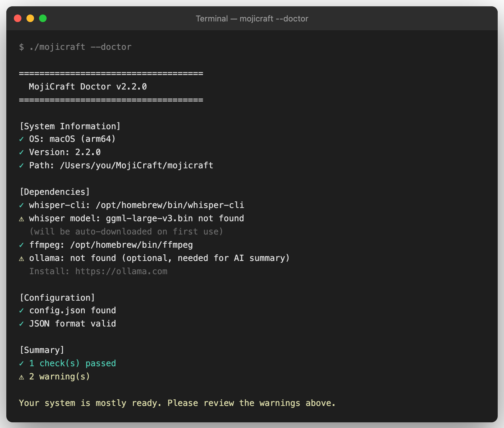
Task: Click the checkmark next to config.json found
Action: [x=21, y=310]
